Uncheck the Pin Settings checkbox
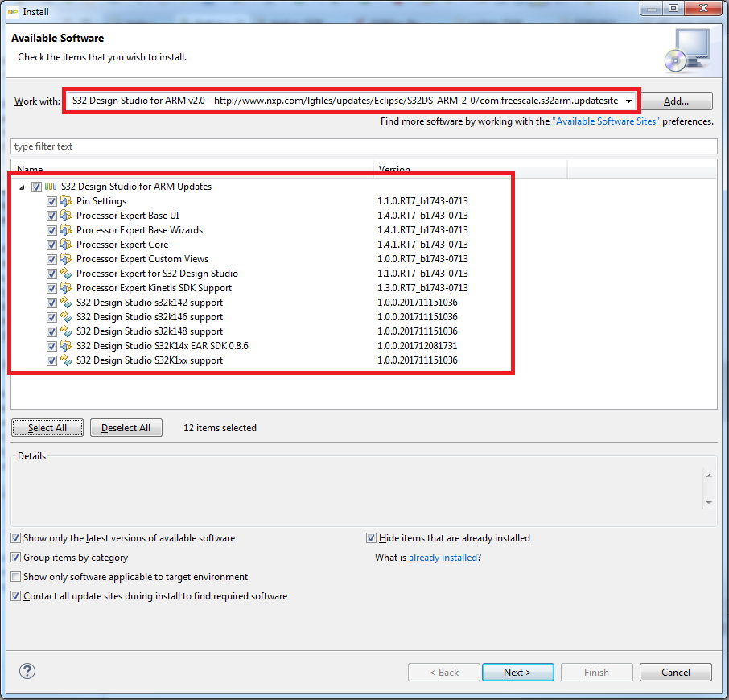Screen dimensions: 729x700 (x=51, y=201)
